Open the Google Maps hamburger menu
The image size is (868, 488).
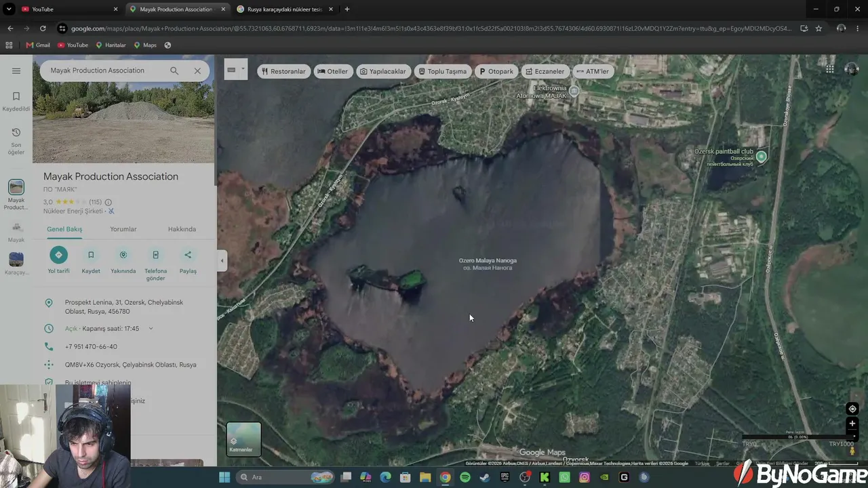(x=16, y=70)
